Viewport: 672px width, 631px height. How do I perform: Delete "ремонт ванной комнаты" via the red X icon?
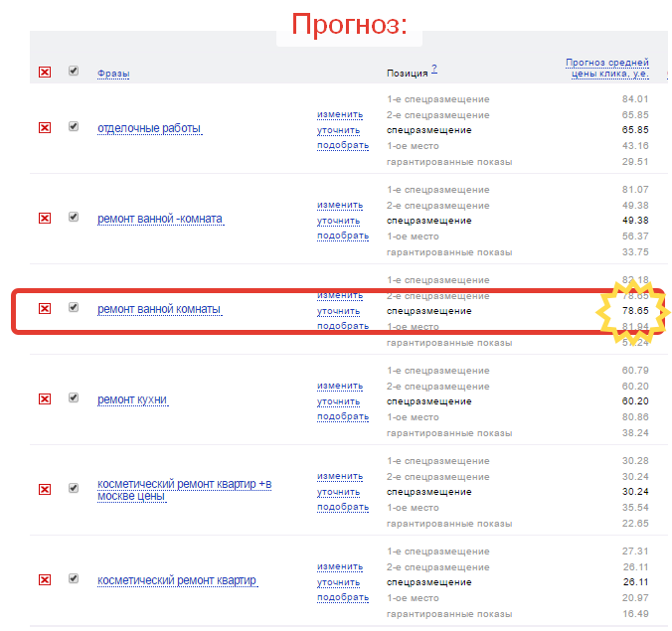click(45, 308)
